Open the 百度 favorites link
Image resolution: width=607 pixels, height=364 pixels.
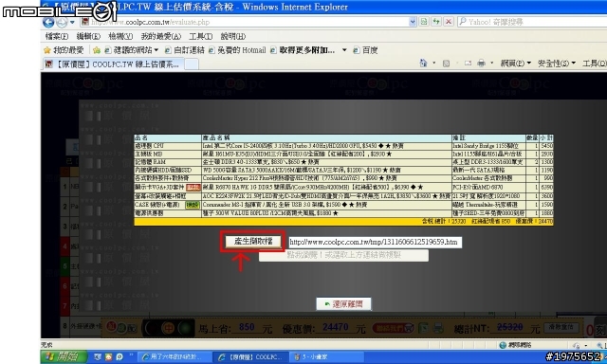tap(365, 50)
